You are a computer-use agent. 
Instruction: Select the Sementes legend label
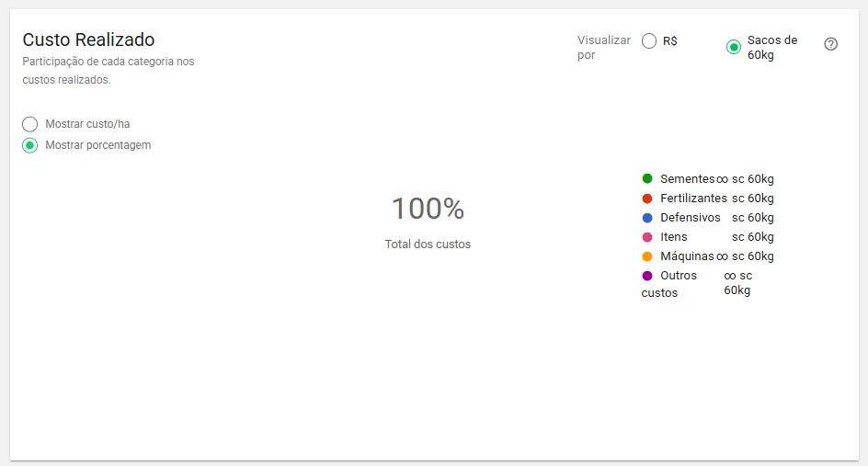[687, 179]
